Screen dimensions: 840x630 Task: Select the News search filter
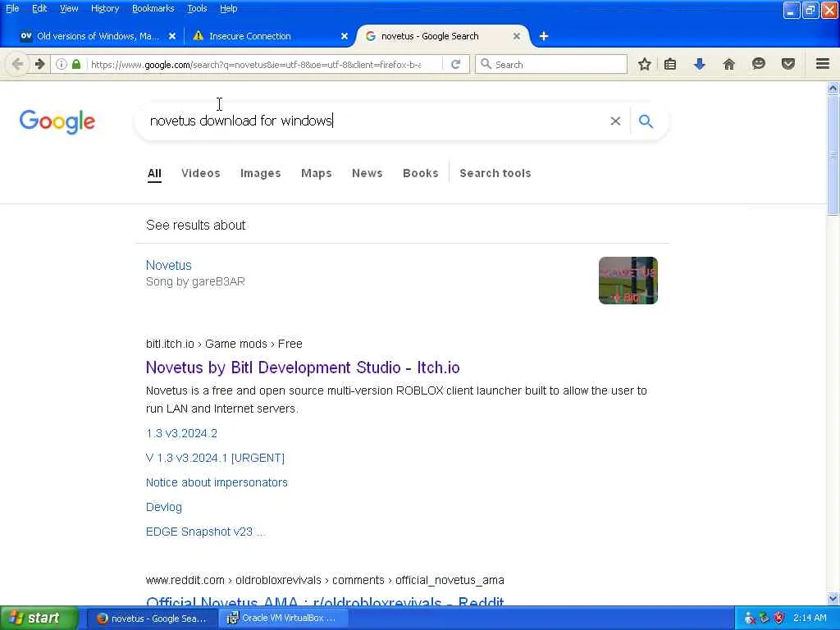coord(367,173)
